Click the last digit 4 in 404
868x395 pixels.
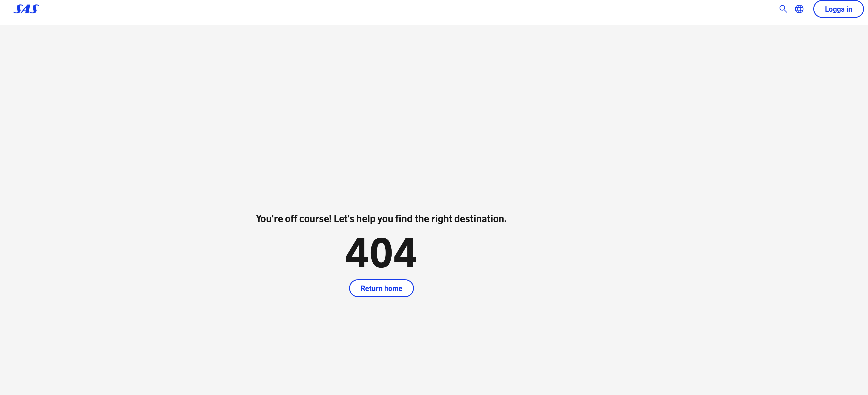click(405, 252)
